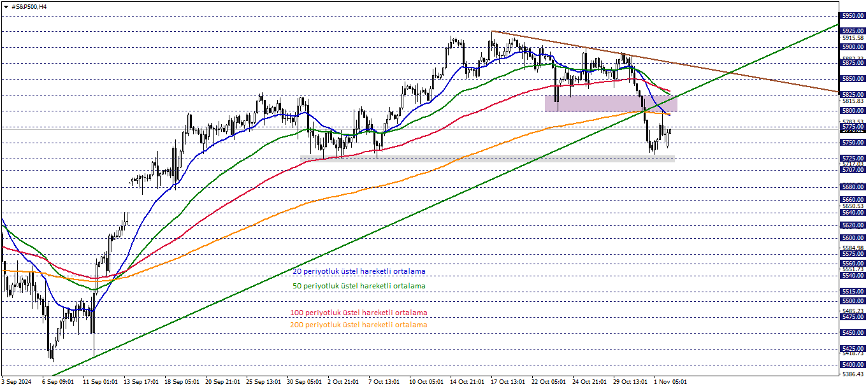Click the 5725.00 price level label
Image resolution: width=868 pixels, height=389 pixels.
pyautogui.click(x=853, y=158)
